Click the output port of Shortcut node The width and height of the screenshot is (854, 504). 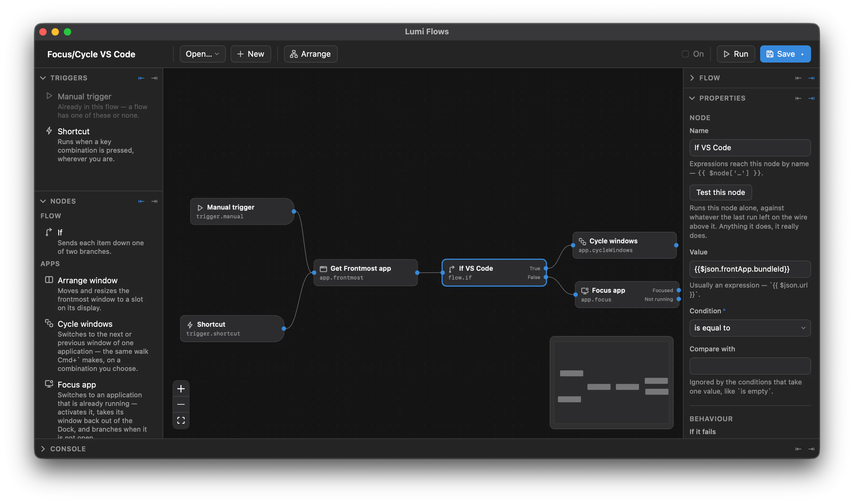[284, 329]
